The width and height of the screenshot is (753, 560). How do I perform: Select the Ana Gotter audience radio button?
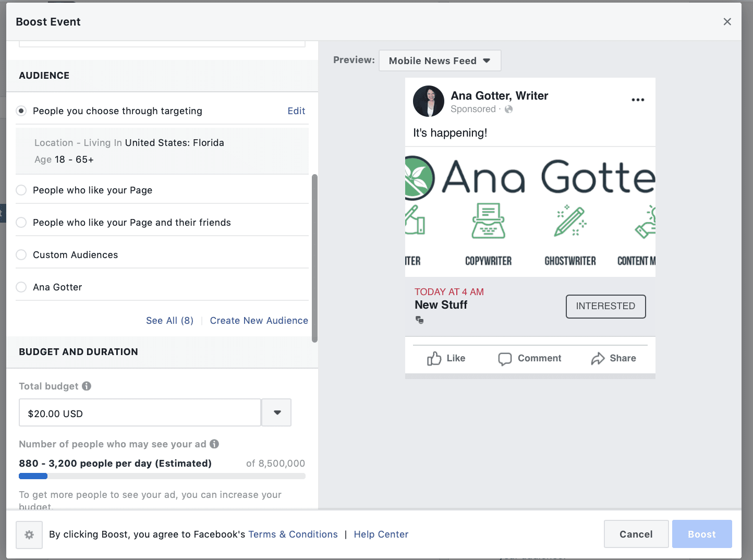[21, 287]
